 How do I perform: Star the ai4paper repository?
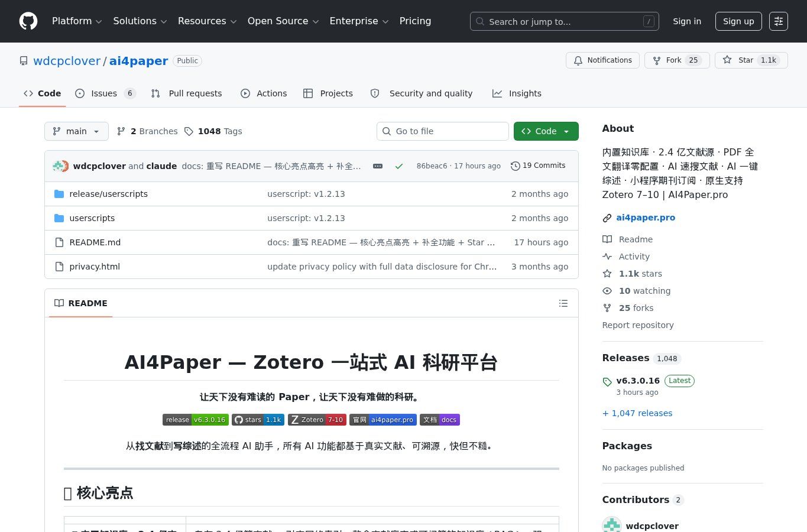751,60
